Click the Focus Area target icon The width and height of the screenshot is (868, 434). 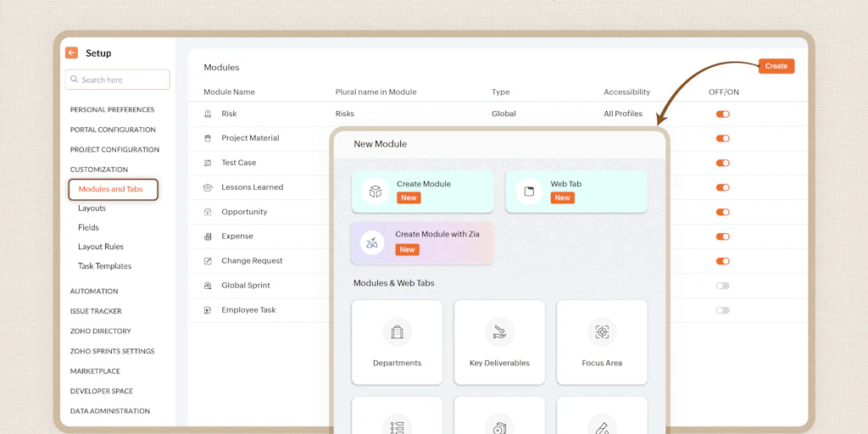point(602,332)
